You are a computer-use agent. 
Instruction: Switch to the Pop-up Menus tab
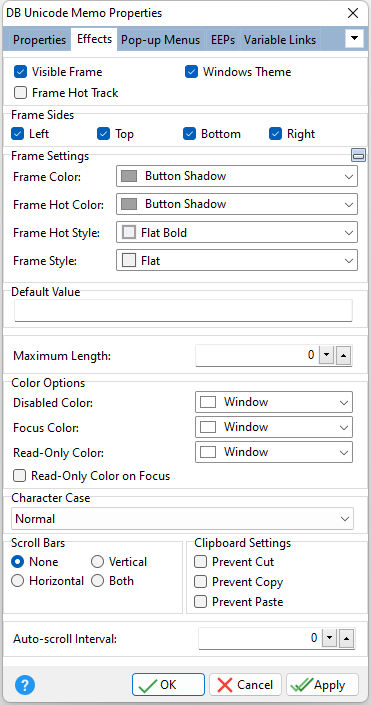(161, 40)
